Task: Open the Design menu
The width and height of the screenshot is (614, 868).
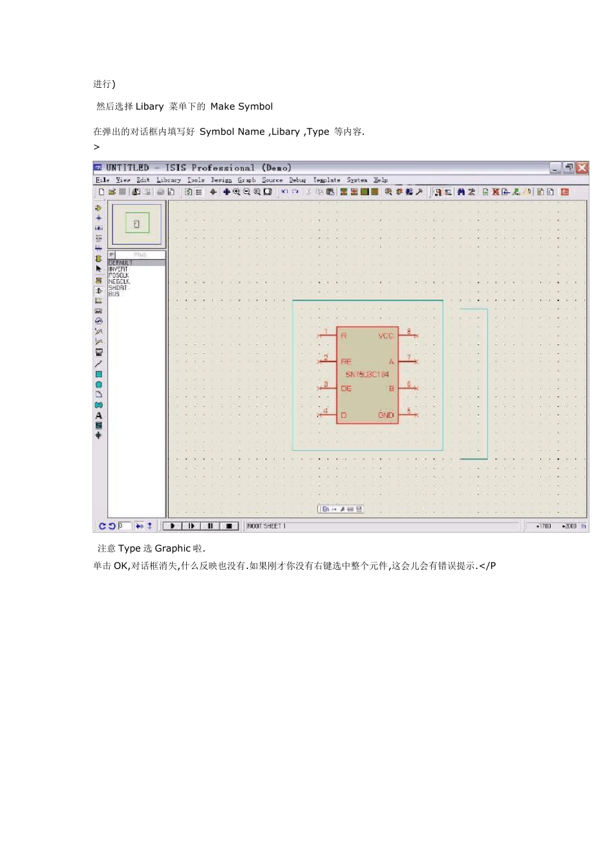Action: pos(221,180)
